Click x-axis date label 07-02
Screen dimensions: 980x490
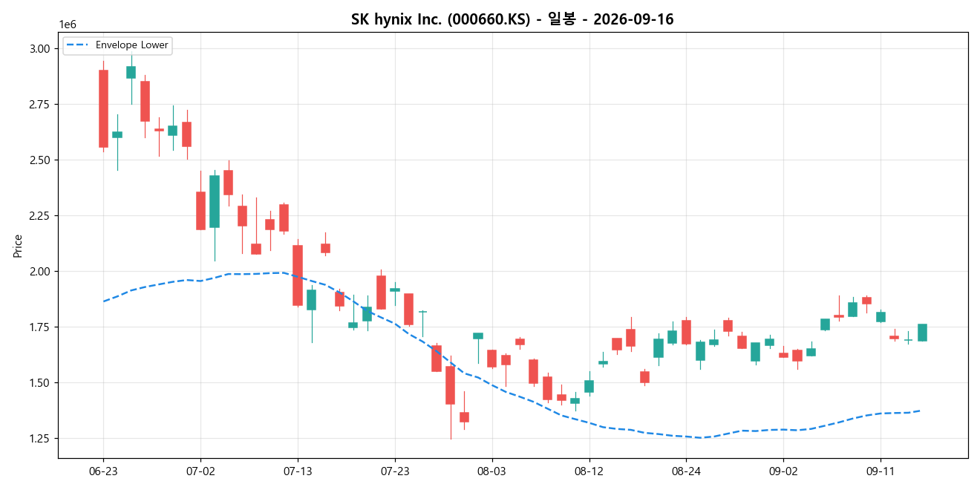200,471
